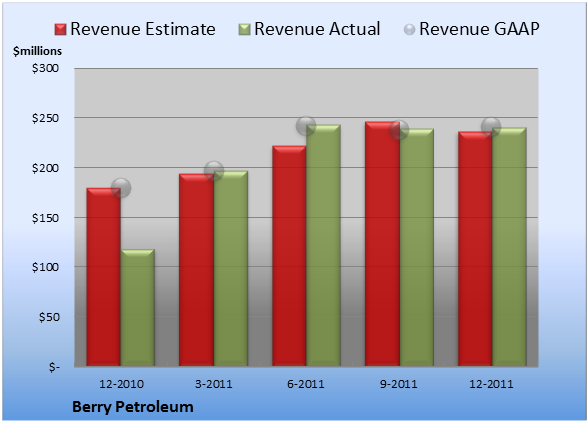Click the '6-2011' quarter label
This screenshot has height=422, width=588.
(x=306, y=384)
